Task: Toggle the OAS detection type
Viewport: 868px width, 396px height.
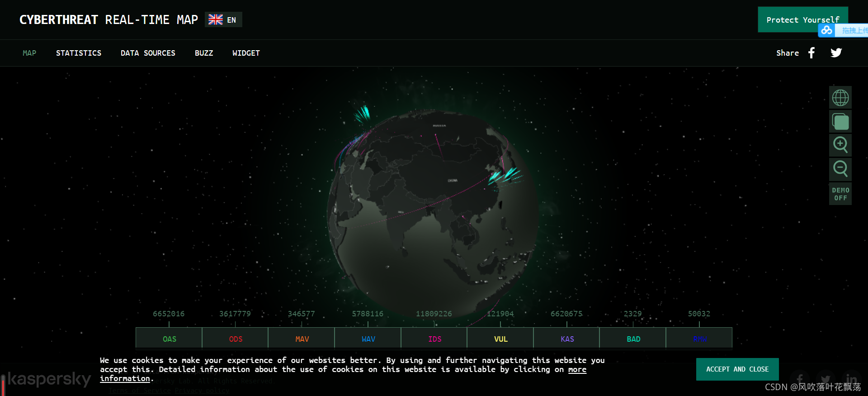Action: (169, 339)
